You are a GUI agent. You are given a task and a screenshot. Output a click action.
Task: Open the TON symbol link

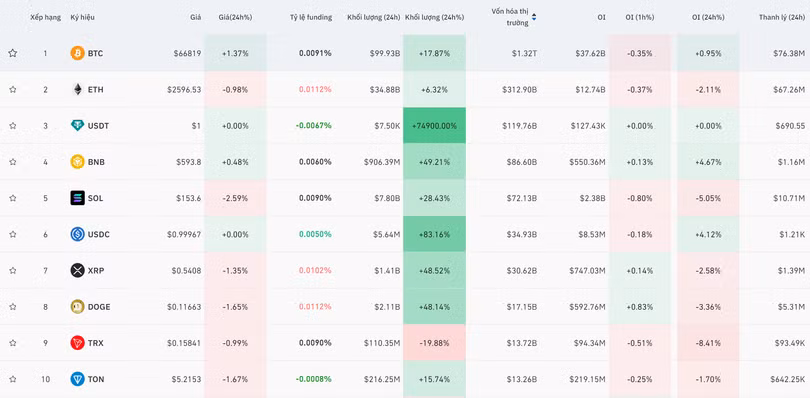96,379
